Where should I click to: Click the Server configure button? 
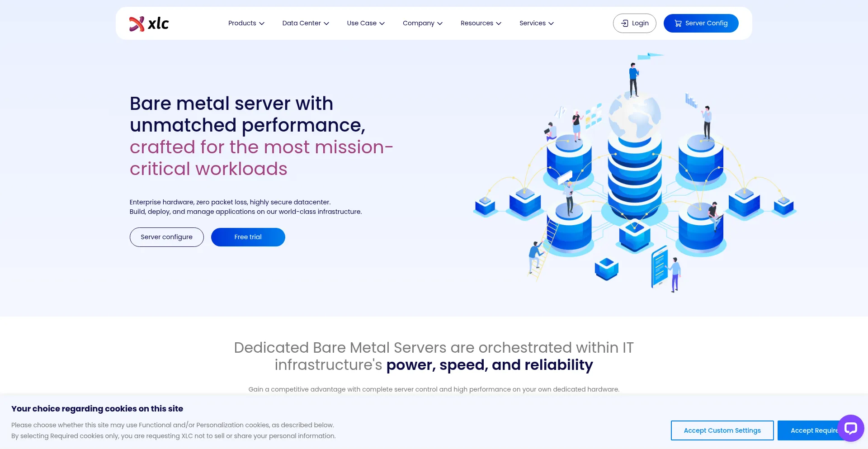[166, 237]
